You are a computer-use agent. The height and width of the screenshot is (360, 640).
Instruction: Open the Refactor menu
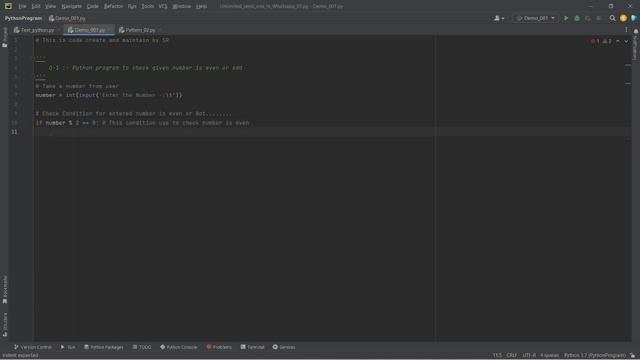[113, 6]
